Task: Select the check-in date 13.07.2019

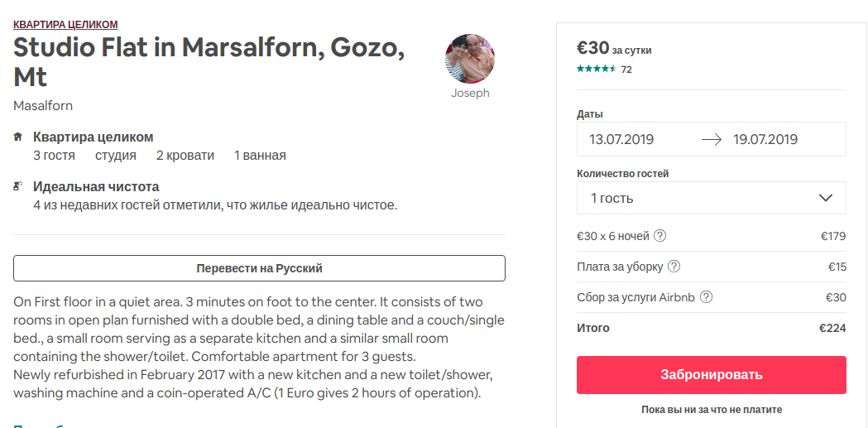Action: [621, 139]
